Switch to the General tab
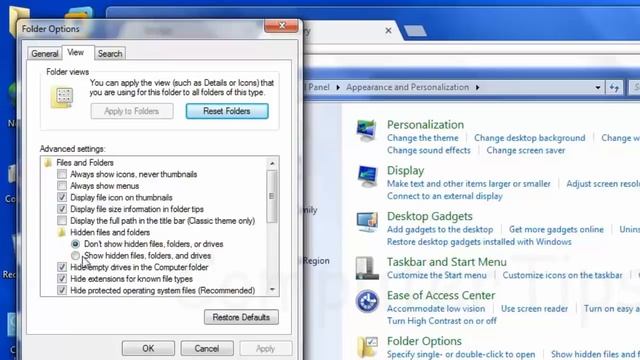The width and height of the screenshot is (640, 360). tap(44, 54)
